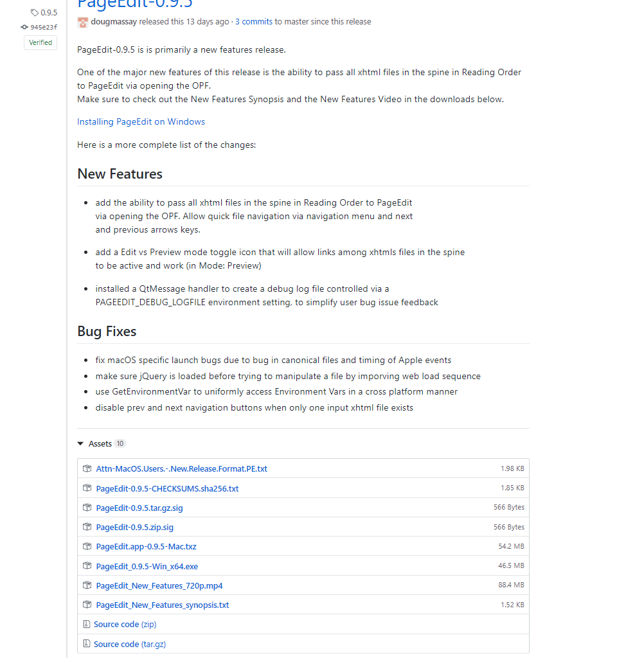Click package icon beside PageEdit_0.9.5-Win_x64.exe
The width and height of the screenshot is (644, 658).
click(x=87, y=566)
